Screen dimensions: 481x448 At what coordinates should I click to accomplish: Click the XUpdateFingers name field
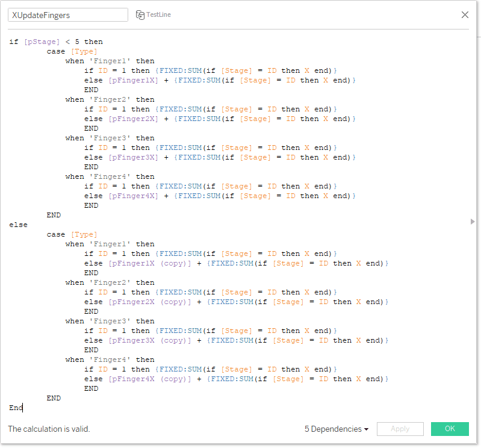[67, 14]
